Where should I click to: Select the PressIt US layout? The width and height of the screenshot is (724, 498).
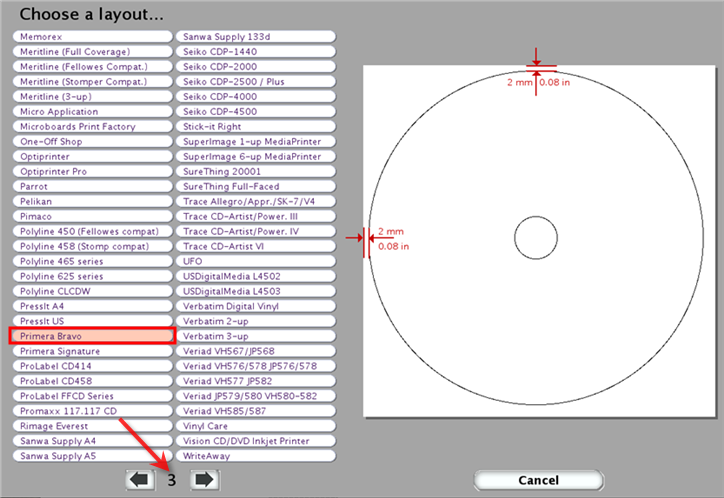[x=93, y=321]
